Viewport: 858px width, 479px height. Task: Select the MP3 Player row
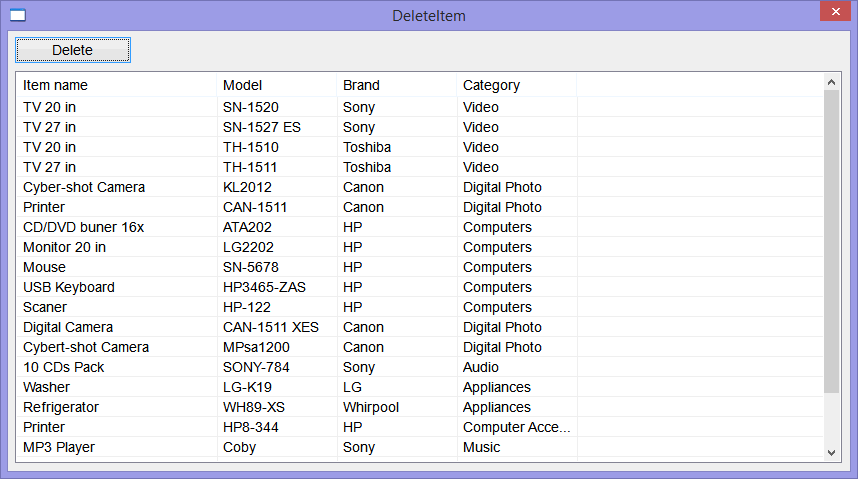(420, 447)
